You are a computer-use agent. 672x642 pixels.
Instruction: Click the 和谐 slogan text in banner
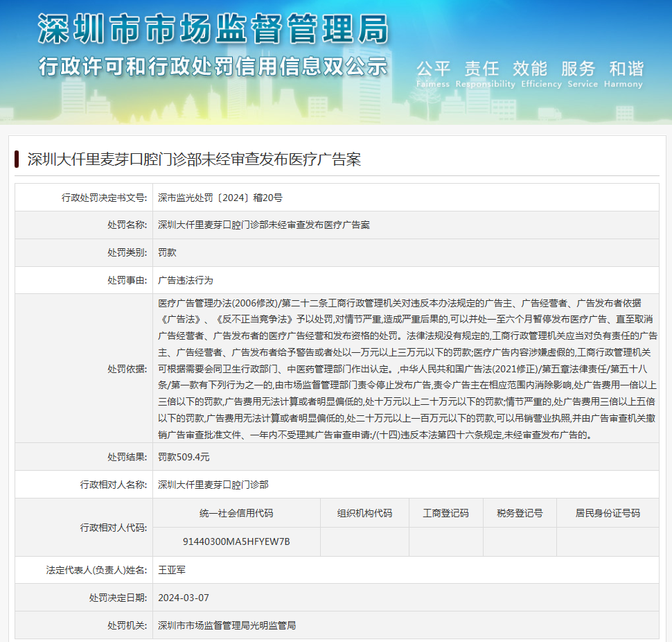626,69
